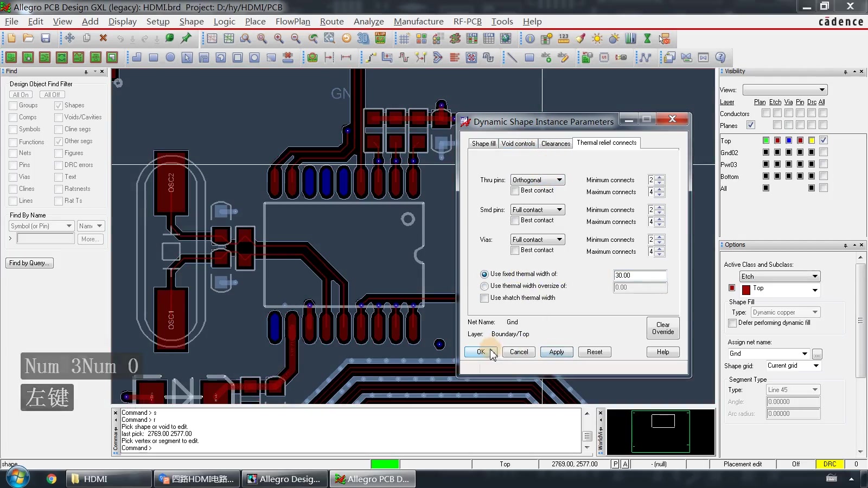The height and width of the screenshot is (488, 868).
Task: Click the Flip design icon
Action: [380, 38]
